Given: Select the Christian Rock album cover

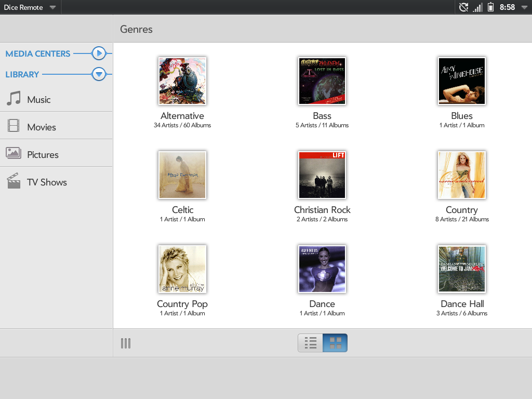Looking at the screenshot, I should (x=322, y=175).
